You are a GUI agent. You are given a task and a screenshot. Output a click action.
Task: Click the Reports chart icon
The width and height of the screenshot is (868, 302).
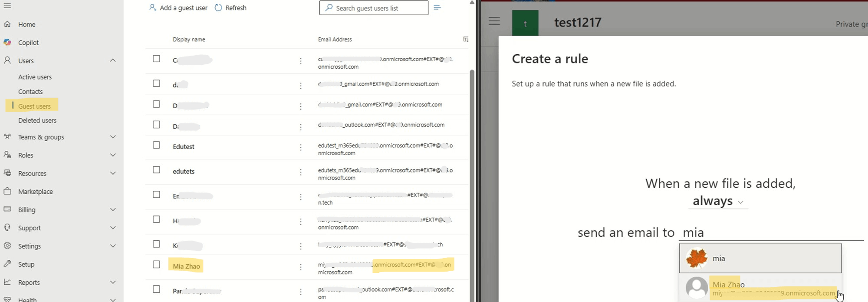[x=7, y=282]
